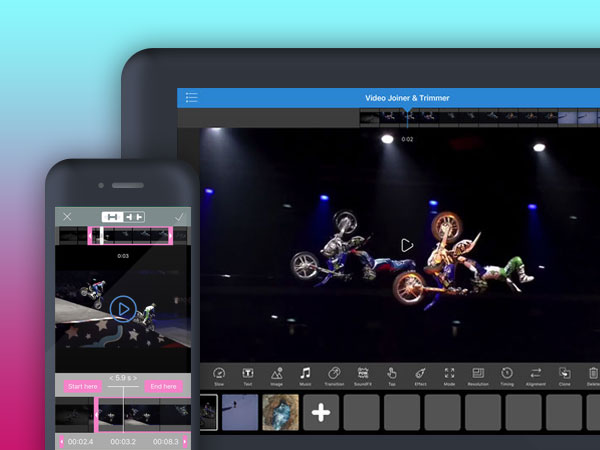Open list menu in blue header
The image size is (600, 450).
coord(191,98)
